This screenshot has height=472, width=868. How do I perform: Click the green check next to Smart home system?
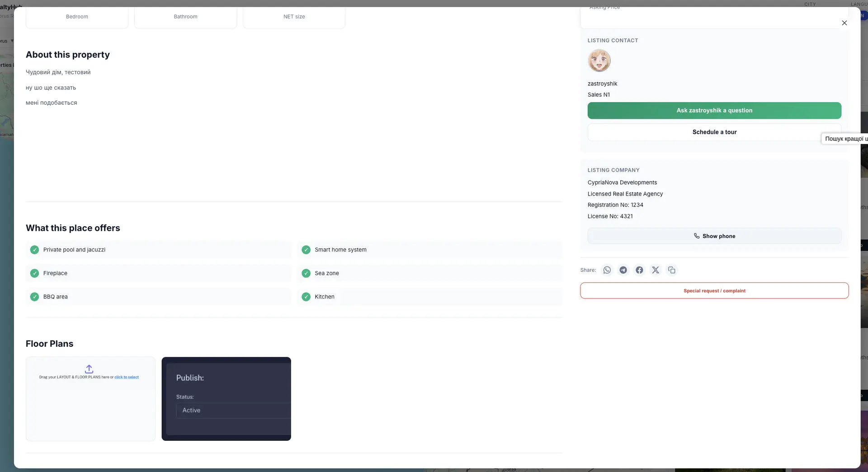click(306, 250)
